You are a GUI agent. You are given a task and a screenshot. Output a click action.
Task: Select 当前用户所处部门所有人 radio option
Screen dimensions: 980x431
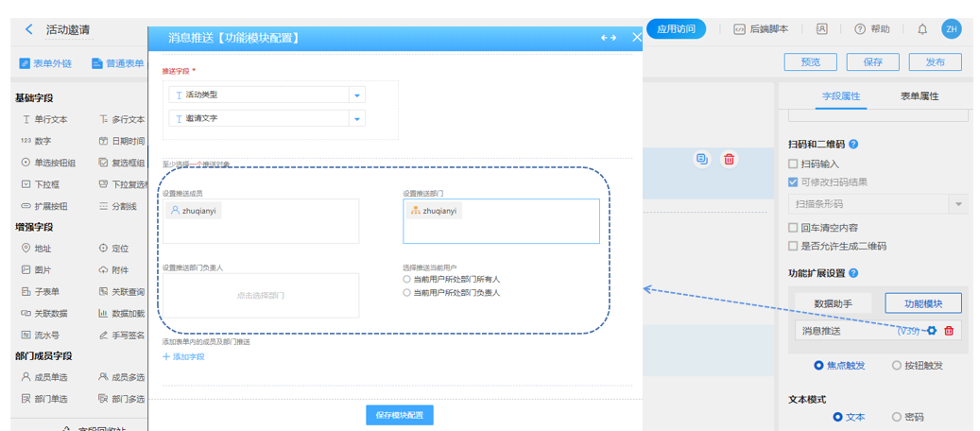click(x=407, y=280)
